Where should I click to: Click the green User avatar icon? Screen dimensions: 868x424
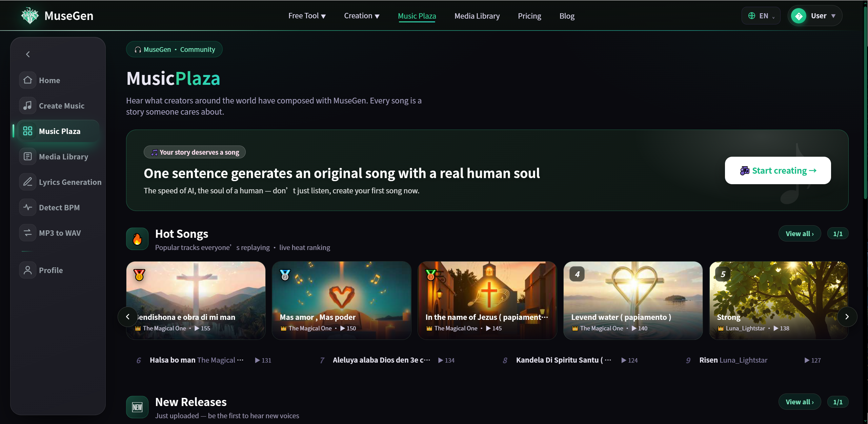799,16
